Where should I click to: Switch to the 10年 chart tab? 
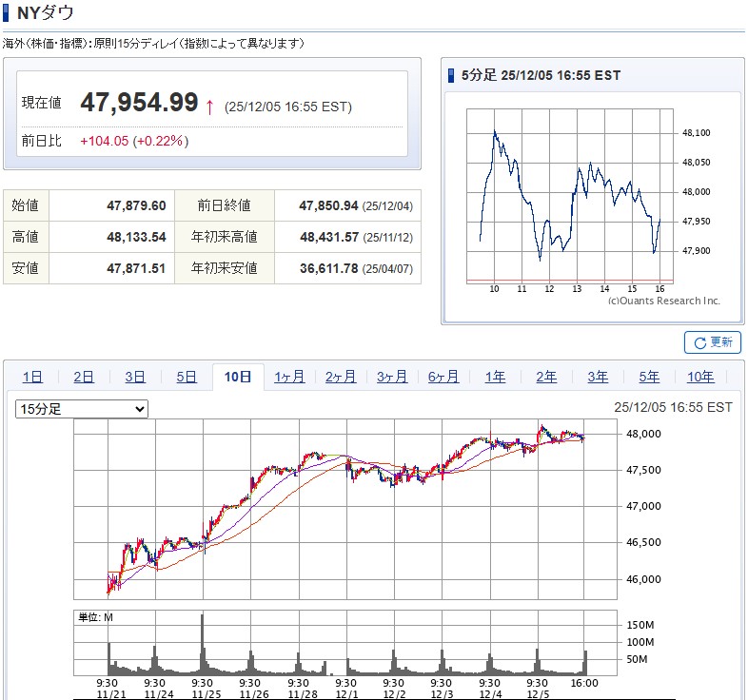coord(700,377)
